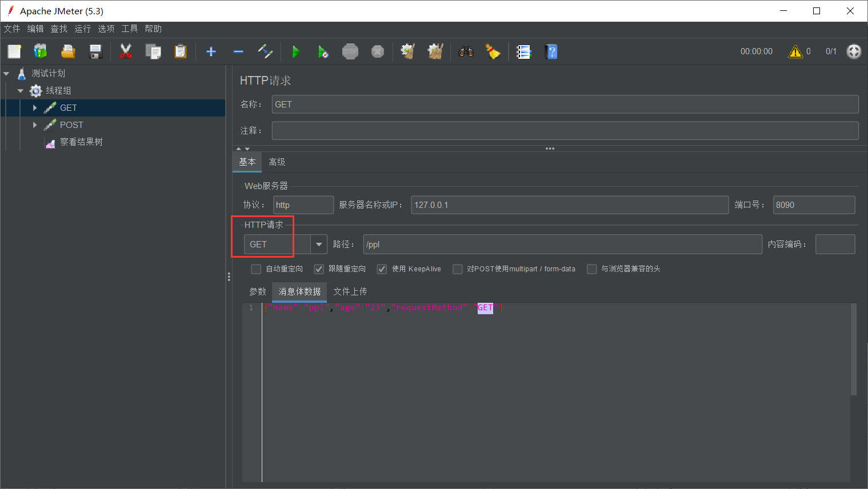This screenshot has height=489, width=868.
Task: Click the 端口号 field showing 8090
Action: (814, 205)
